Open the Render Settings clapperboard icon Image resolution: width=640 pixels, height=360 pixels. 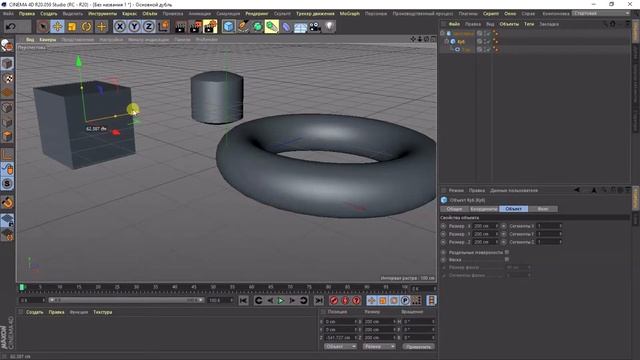point(210,27)
